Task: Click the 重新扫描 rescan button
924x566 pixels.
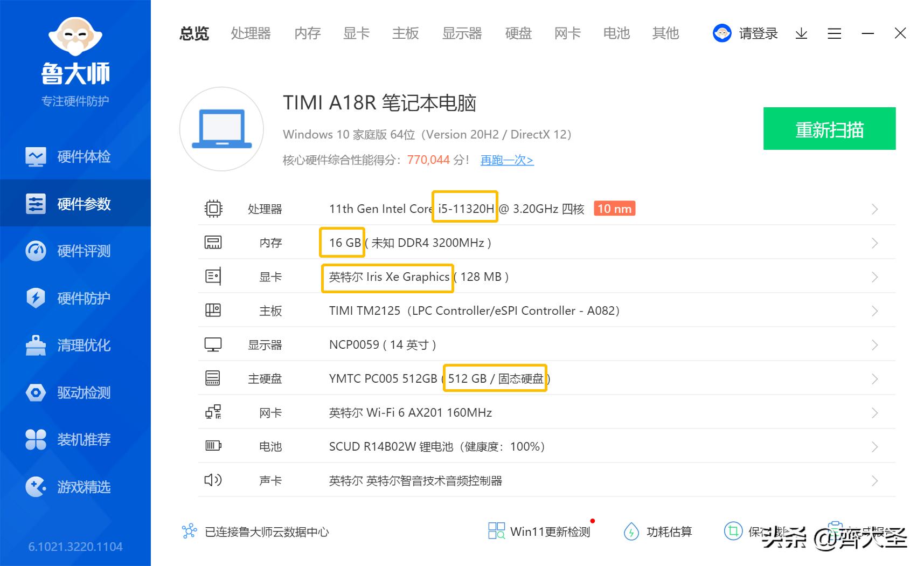Action: coord(829,129)
